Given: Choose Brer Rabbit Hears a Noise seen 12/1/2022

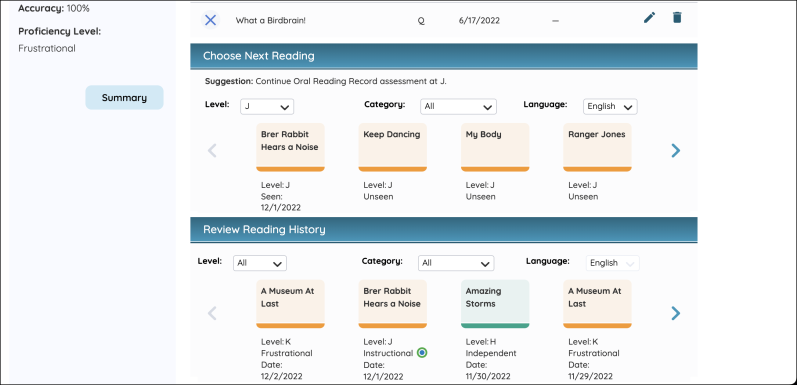Looking at the screenshot, I should [290, 147].
